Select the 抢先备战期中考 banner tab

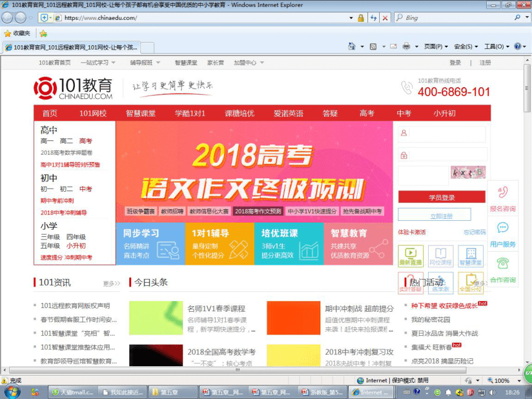click(363, 212)
